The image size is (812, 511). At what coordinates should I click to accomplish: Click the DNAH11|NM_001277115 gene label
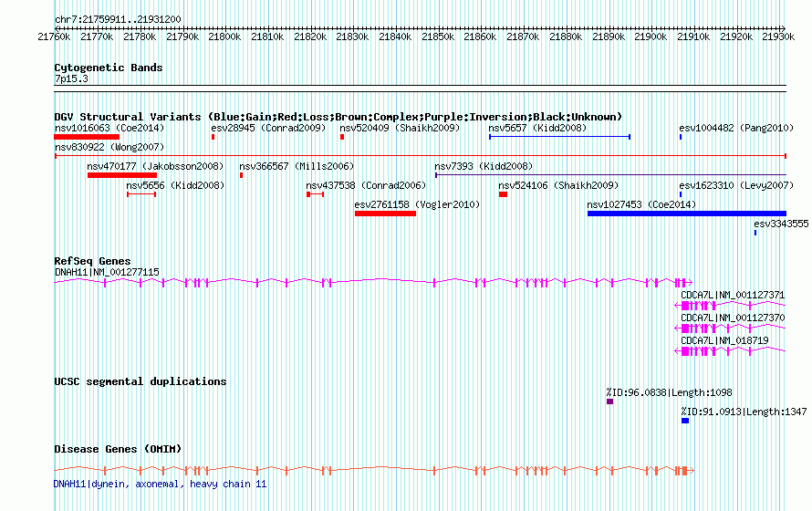(107, 272)
